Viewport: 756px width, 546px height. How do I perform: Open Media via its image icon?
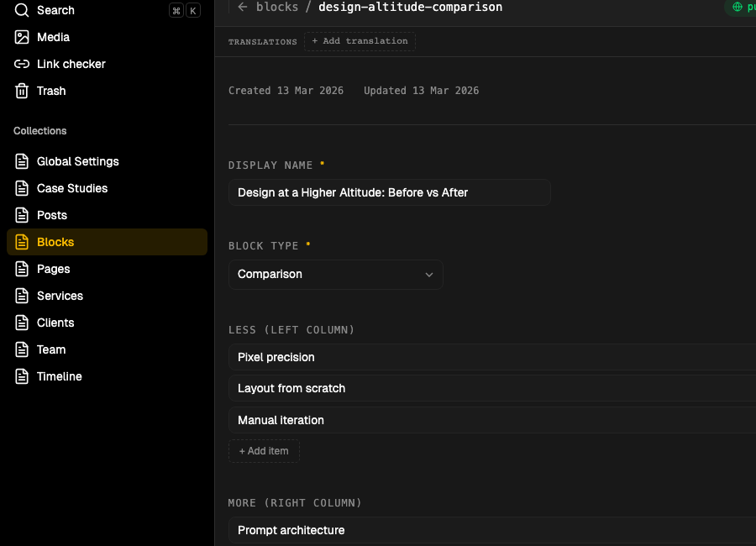pyautogui.click(x=20, y=37)
